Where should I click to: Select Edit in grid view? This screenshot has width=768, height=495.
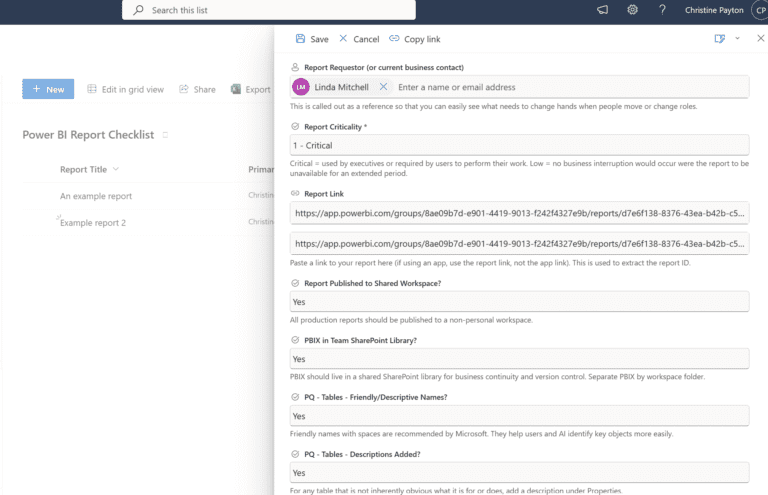click(126, 89)
